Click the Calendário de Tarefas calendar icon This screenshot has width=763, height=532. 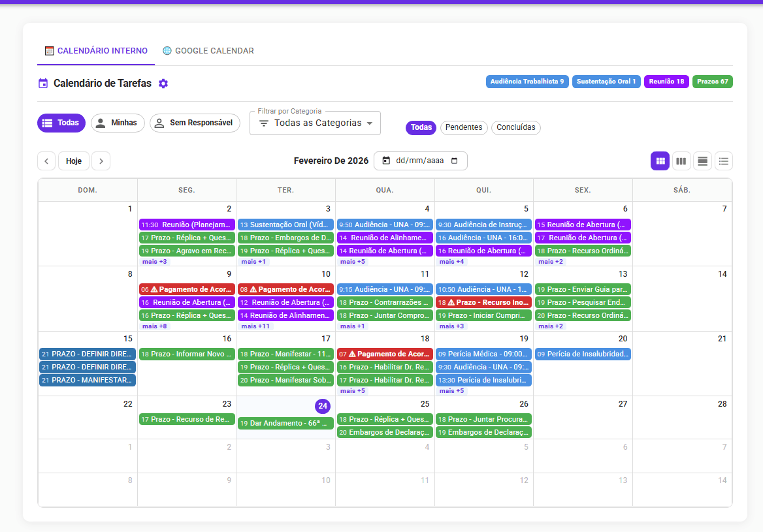(44, 83)
